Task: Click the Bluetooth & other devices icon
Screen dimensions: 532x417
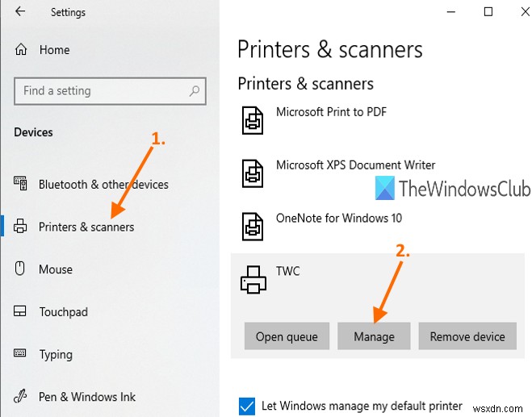Action: click(x=20, y=183)
